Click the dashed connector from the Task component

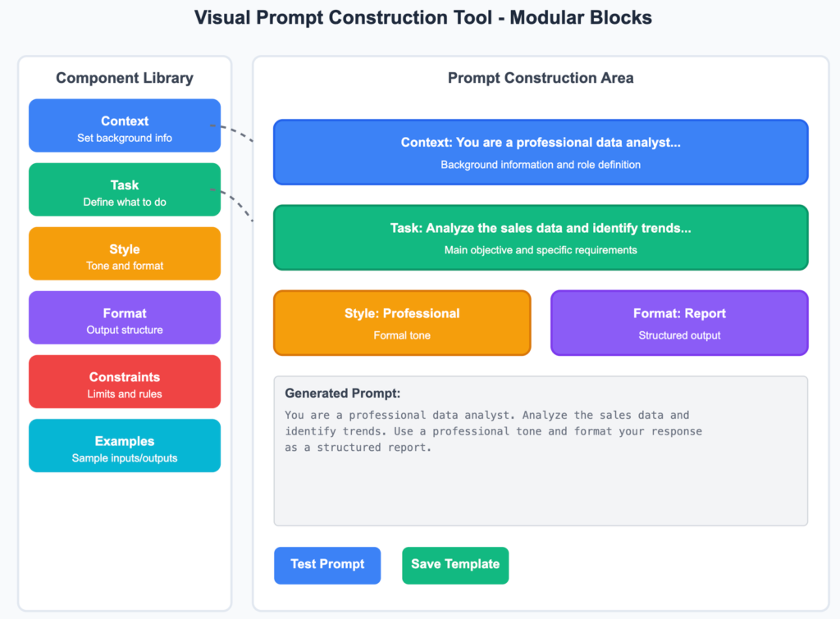(237, 203)
